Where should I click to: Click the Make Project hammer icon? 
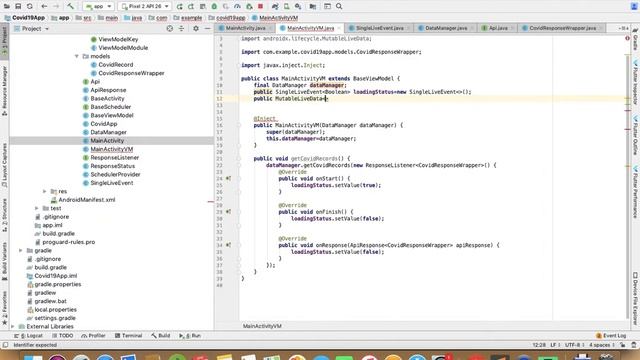[70, 6]
